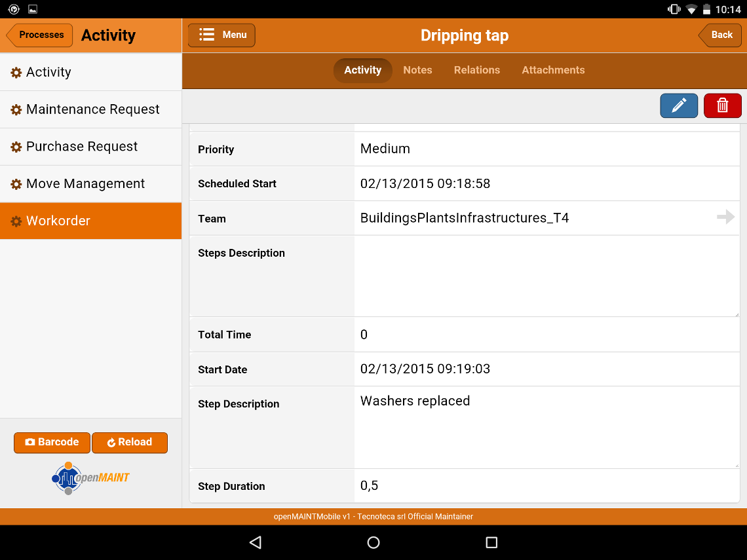The height and width of the screenshot is (560, 747).
Task: Select the gear icon next to Activity
Action: pyautogui.click(x=16, y=72)
